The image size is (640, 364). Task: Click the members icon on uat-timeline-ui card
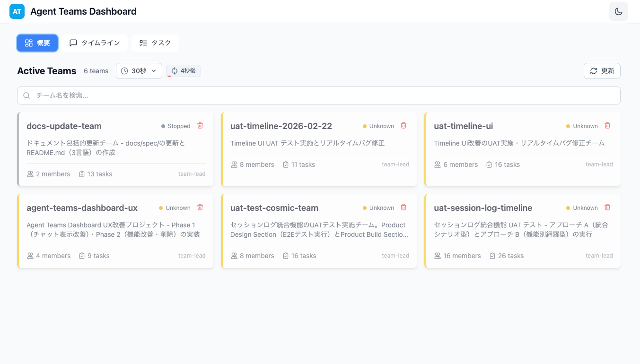point(437,164)
